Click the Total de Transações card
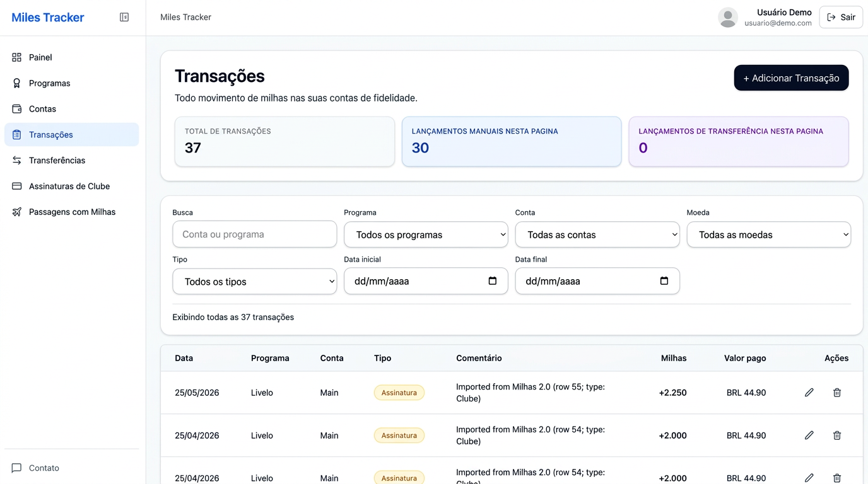The width and height of the screenshot is (868, 484). click(x=284, y=142)
